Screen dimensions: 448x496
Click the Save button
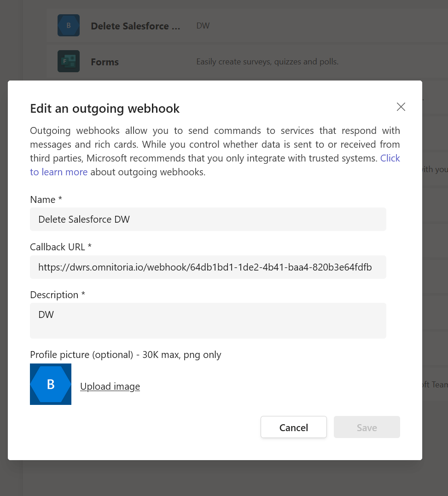point(367,427)
